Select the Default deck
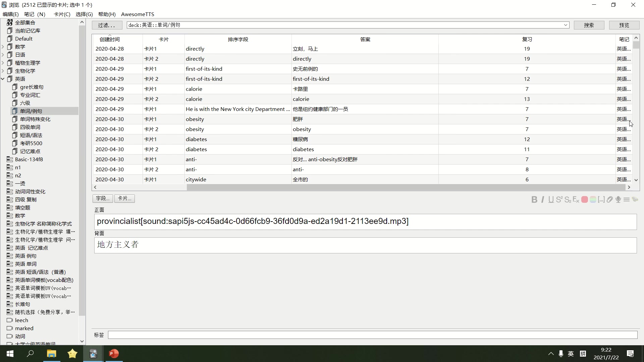644x362 pixels. click(x=23, y=39)
